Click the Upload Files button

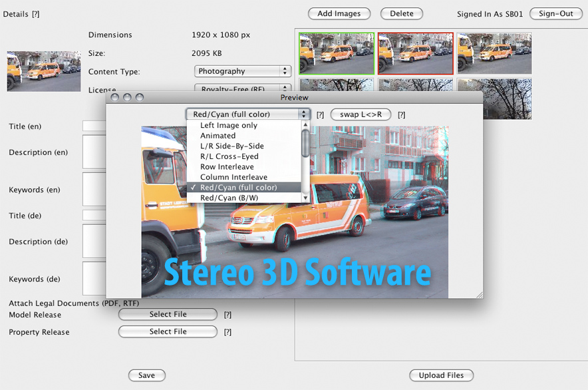point(441,375)
